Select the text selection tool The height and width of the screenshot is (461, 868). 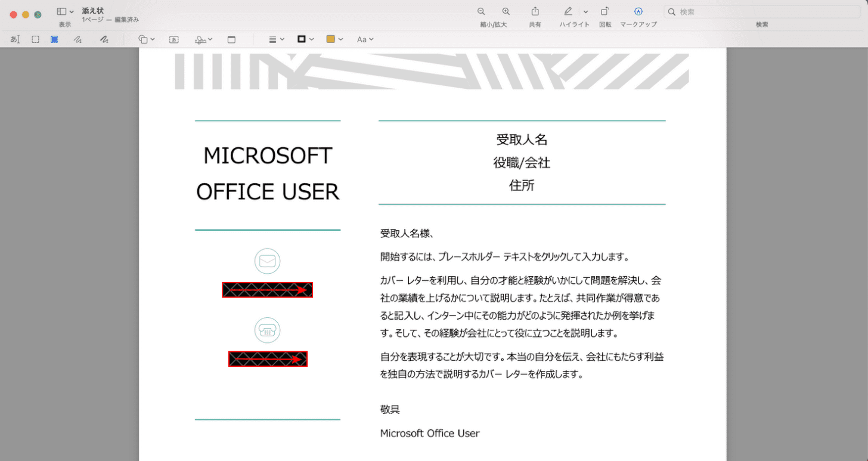point(15,39)
